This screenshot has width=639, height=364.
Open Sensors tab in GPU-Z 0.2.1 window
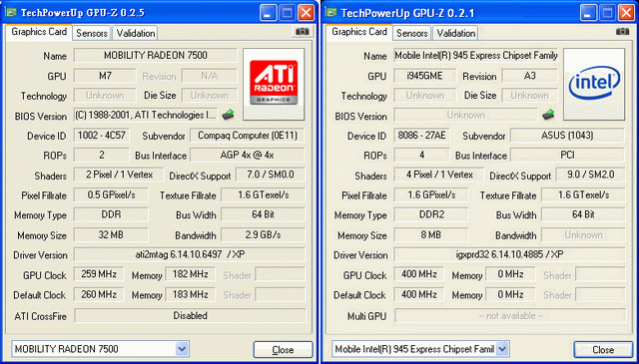coord(412,33)
